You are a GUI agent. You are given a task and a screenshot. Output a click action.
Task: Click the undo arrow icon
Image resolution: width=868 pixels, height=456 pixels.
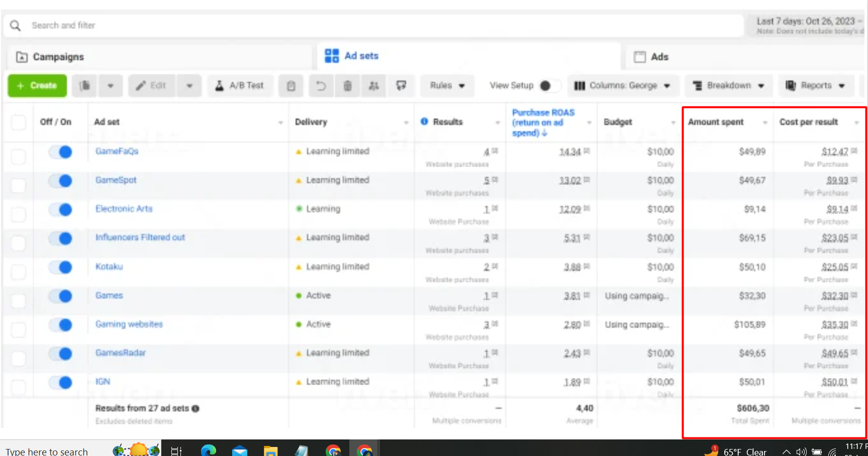(321, 86)
